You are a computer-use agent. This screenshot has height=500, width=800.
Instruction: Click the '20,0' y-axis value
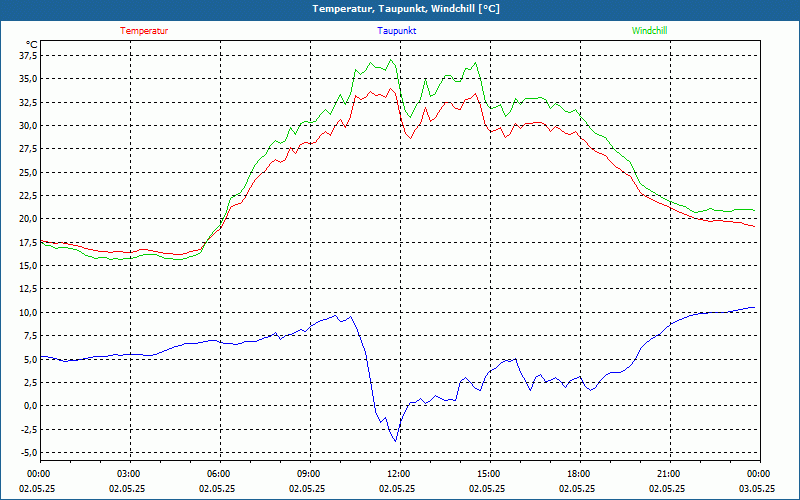pyautogui.click(x=28, y=219)
